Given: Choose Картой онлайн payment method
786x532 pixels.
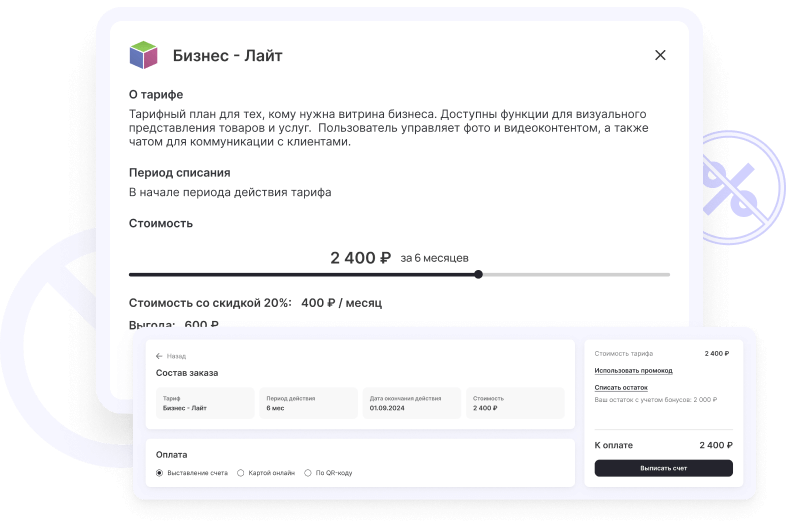Looking at the screenshot, I should pos(240,472).
